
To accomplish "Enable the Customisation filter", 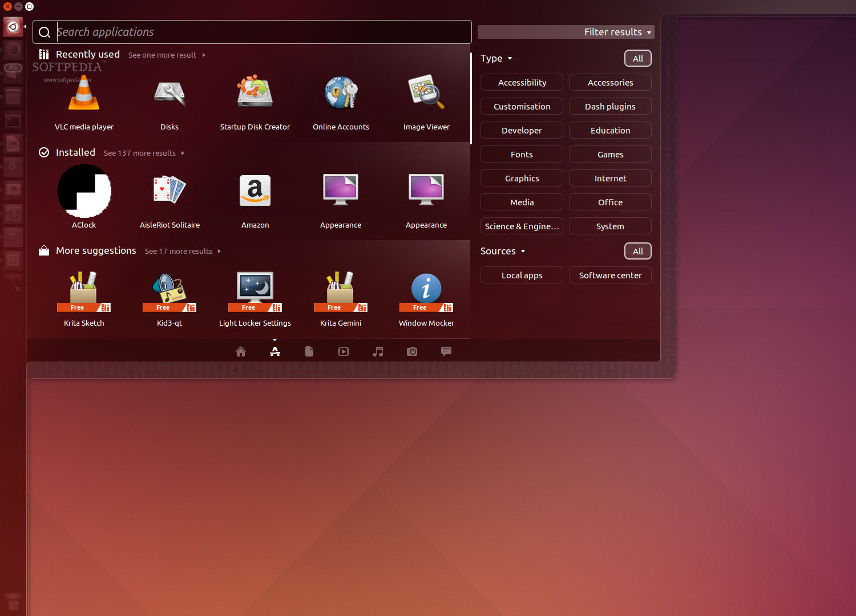I will tap(522, 106).
